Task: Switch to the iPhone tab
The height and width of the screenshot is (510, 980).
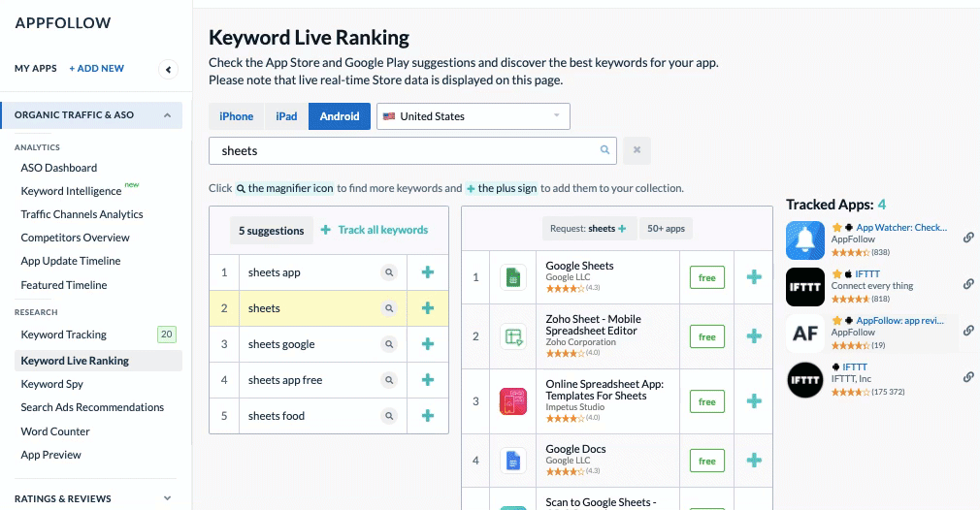Action: click(236, 116)
